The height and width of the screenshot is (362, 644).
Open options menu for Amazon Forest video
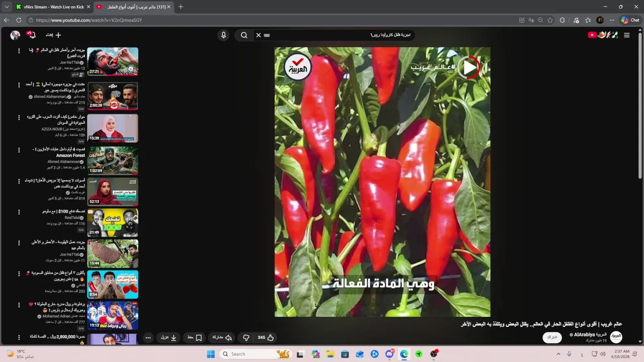point(19,150)
